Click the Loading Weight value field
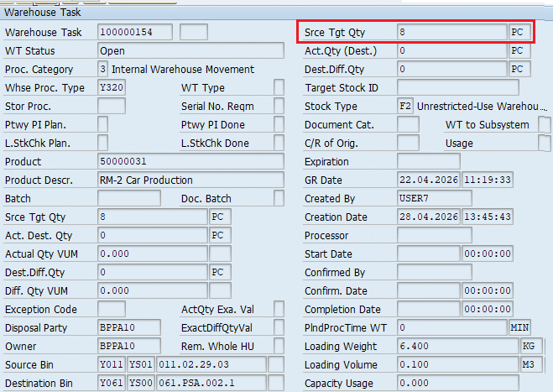 pyautogui.click(x=457, y=346)
